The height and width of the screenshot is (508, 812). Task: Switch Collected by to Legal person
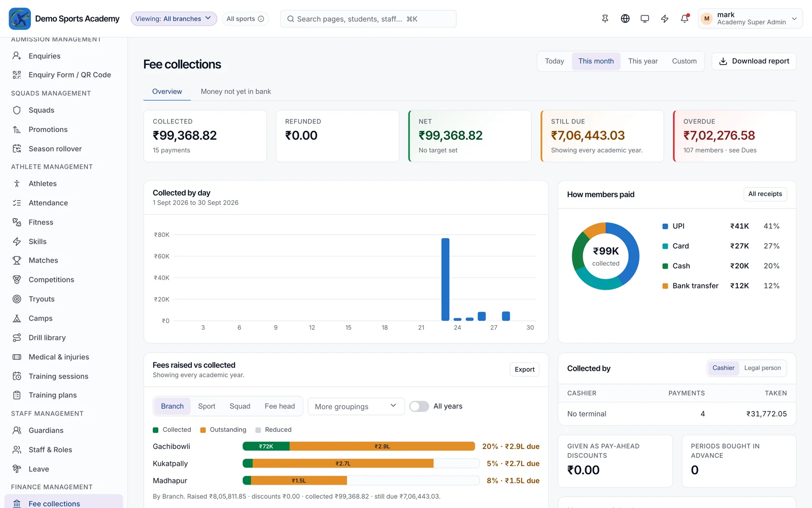[762, 368]
